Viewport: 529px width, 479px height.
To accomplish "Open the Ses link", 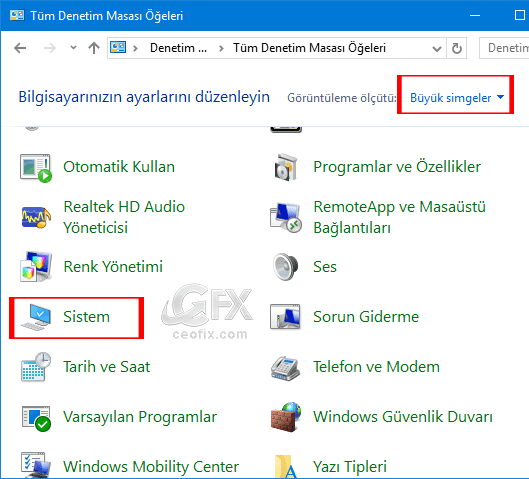I will [325, 267].
